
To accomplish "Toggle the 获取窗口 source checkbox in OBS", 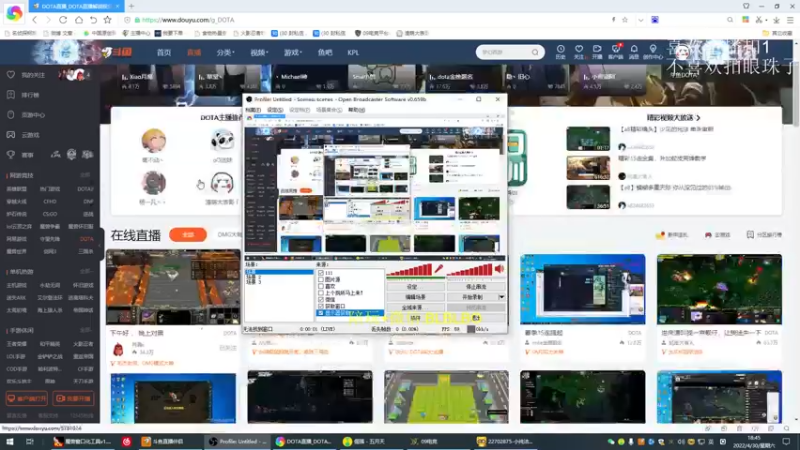I will click(320, 306).
